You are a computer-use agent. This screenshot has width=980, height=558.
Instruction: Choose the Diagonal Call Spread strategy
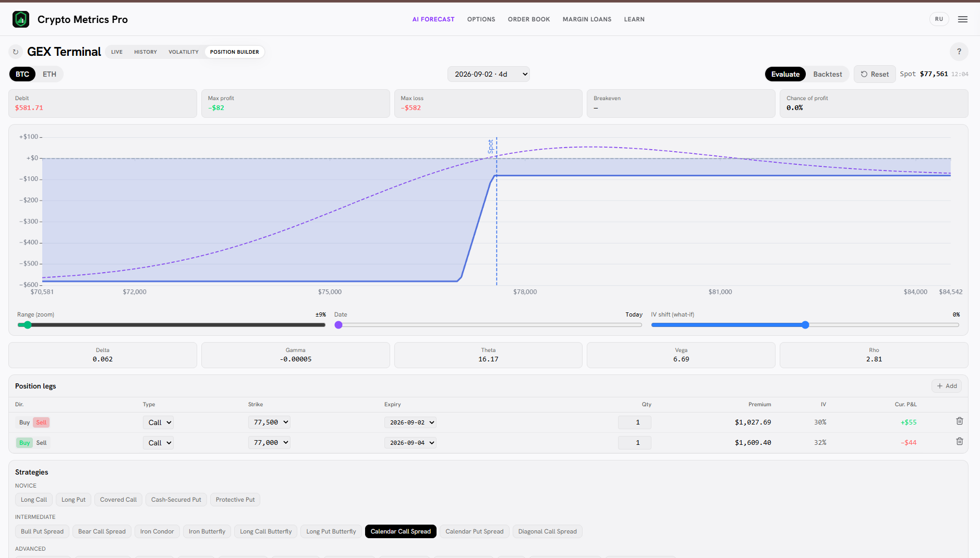pyautogui.click(x=548, y=531)
